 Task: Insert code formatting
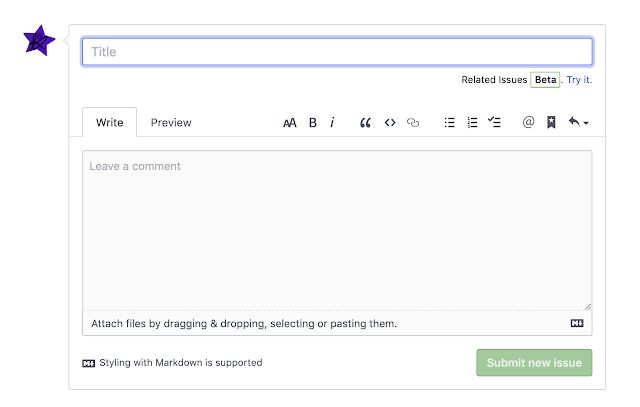click(390, 123)
